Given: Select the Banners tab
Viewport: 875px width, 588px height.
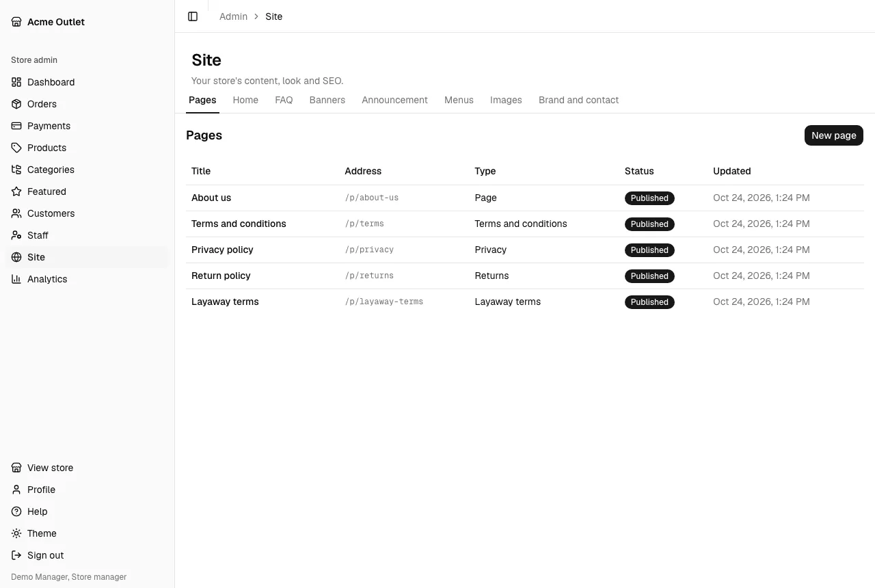Looking at the screenshot, I should [327, 100].
